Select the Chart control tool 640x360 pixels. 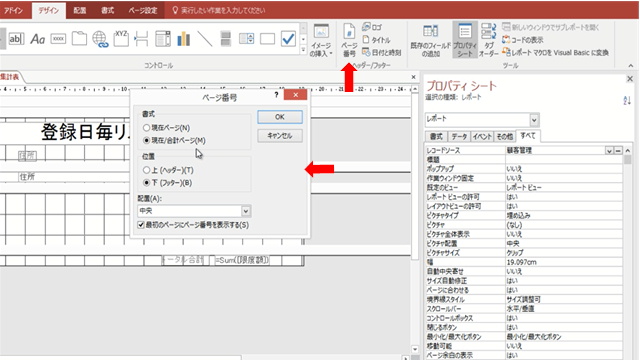(x=184, y=39)
